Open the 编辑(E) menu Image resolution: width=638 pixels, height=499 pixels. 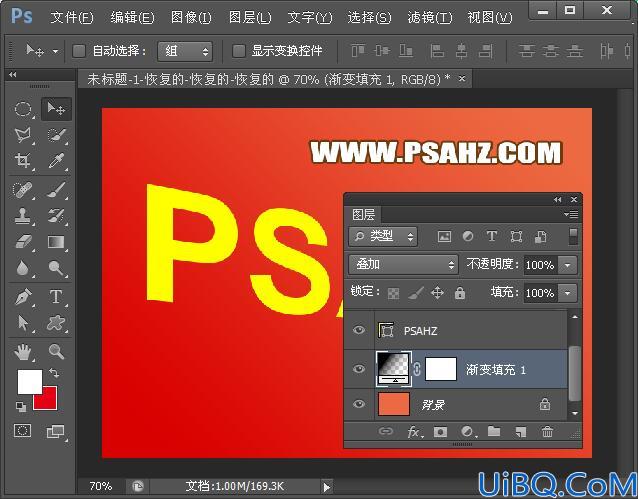point(132,18)
